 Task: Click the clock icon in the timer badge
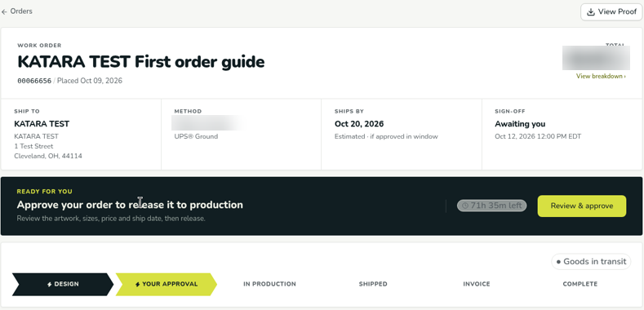465,206
